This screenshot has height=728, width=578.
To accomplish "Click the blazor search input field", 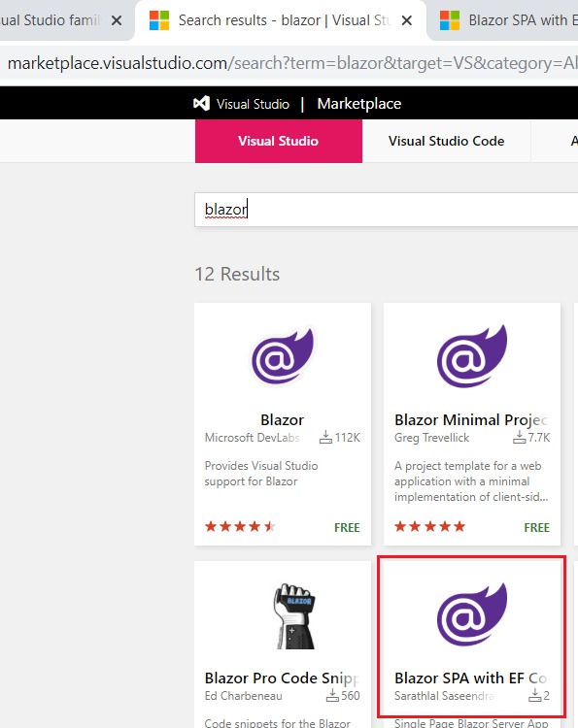I will (386, 210).
